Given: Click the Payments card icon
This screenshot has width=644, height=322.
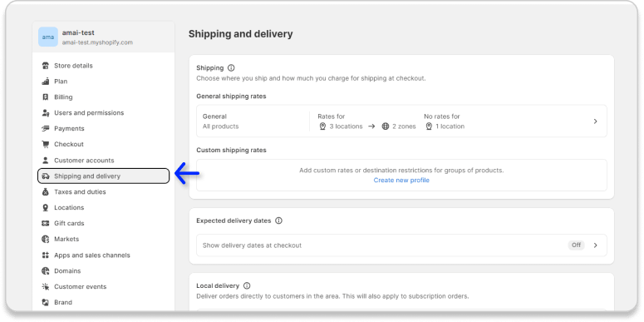Looking at the screenshot, I should pyautogui.click(x=46, y=129).
